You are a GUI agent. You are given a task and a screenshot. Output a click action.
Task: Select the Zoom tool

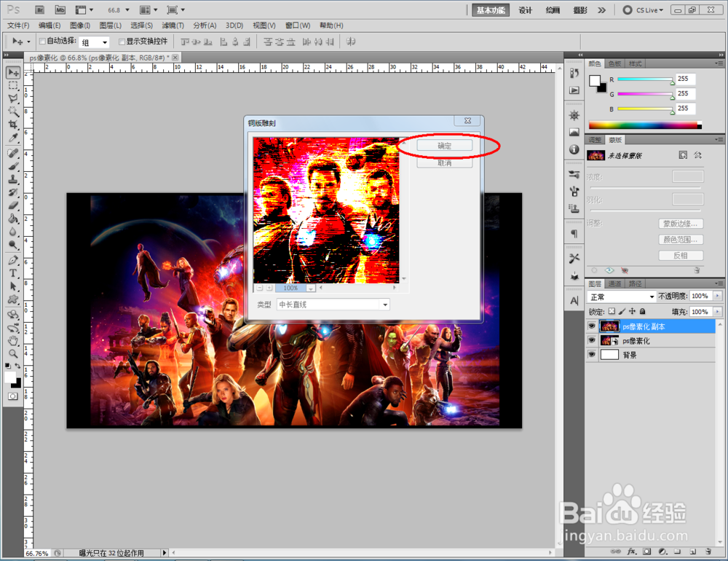13,354
